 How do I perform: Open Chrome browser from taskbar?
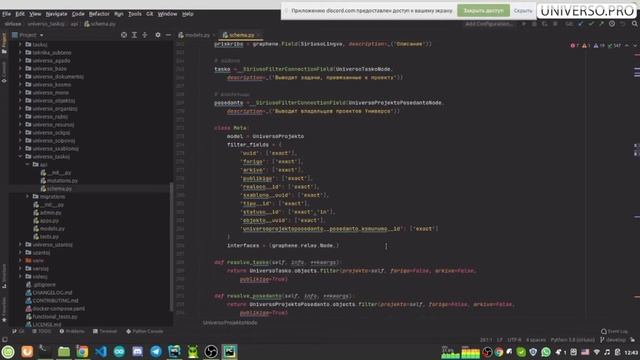(x=82, y=351)
